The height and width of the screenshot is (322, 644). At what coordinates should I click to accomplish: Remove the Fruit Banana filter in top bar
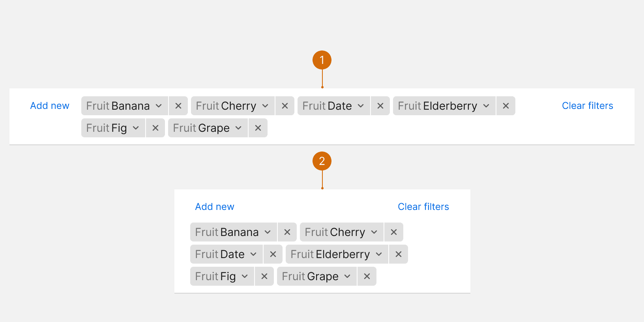178,106
